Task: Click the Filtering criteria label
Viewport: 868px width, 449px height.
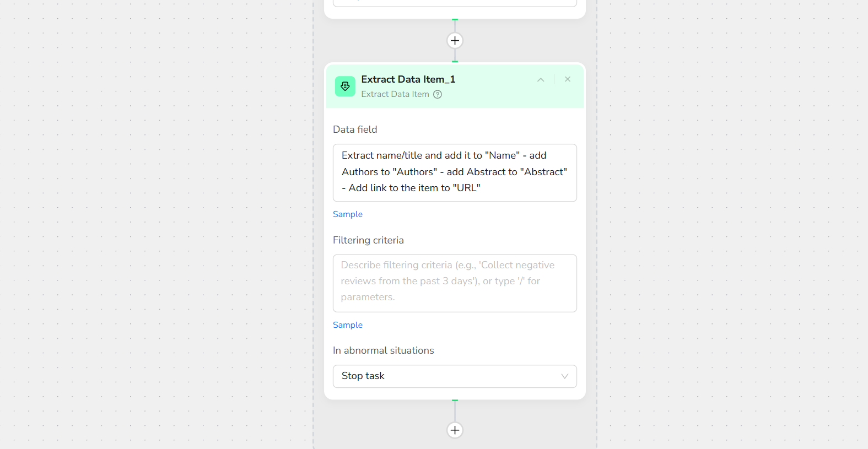Action: point(368,240)
